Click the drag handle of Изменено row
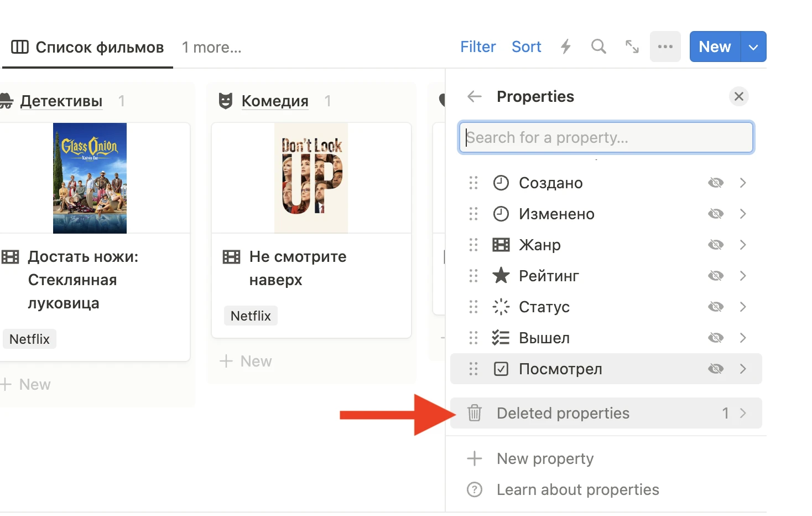This screenshot has width=812, height=516. tap(473, 214)
